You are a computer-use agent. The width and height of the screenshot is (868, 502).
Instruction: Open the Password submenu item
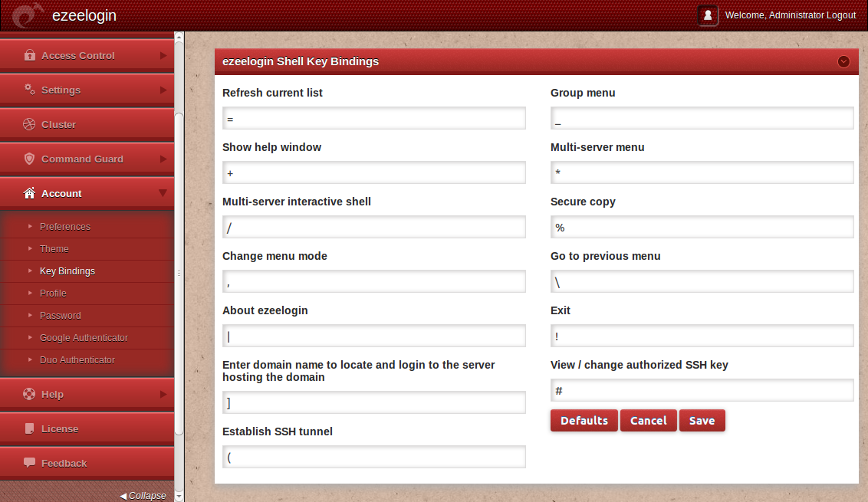coord(61,315)
